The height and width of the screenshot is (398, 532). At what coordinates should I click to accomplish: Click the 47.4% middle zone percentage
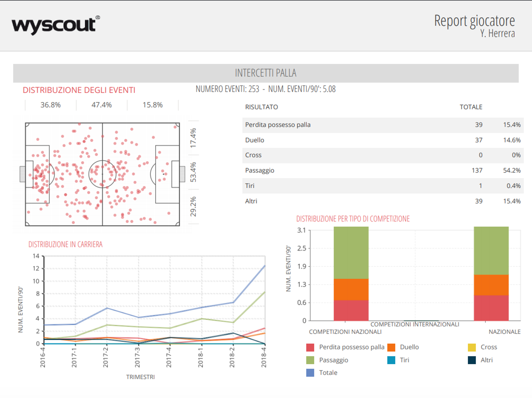click(101, 105)
